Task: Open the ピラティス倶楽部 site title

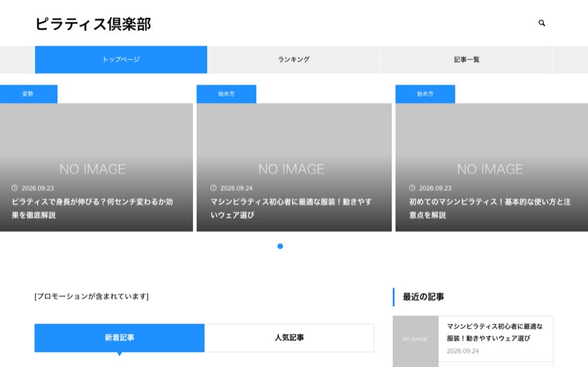Action: point(93,24)
